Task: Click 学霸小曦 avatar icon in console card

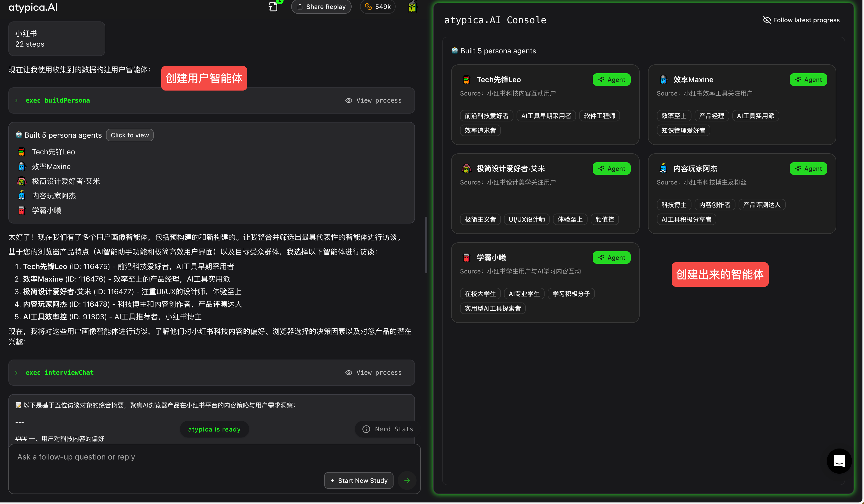Action: (466, 257)
